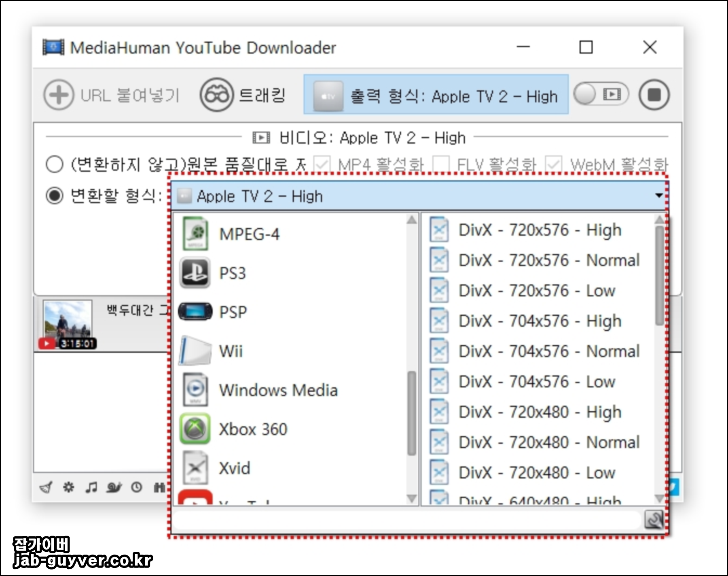Click the clock icon in bottom bar
728x576 pixels.
137,487
